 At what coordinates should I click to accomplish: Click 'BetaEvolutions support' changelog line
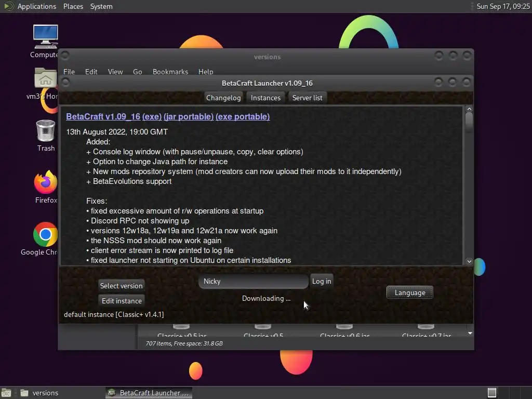tap(129, 181)
